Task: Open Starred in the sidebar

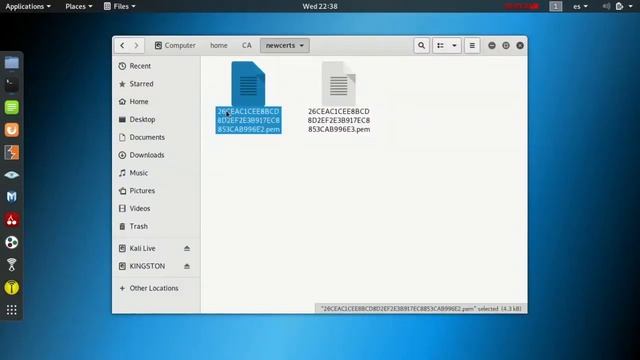Action: click(156, 84)
